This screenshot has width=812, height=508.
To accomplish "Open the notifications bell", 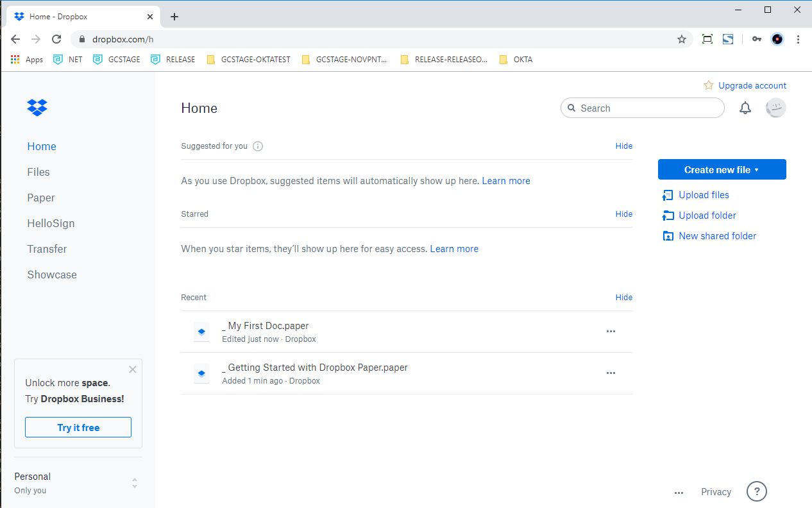I will pyautogui.click(x=745, y=108).
